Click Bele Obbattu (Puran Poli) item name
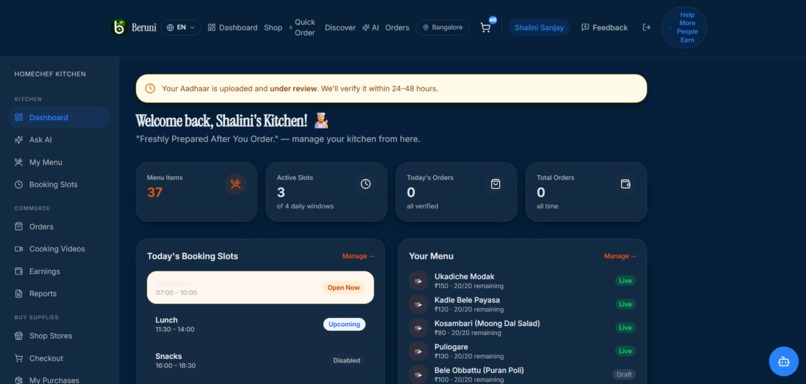 479,370
